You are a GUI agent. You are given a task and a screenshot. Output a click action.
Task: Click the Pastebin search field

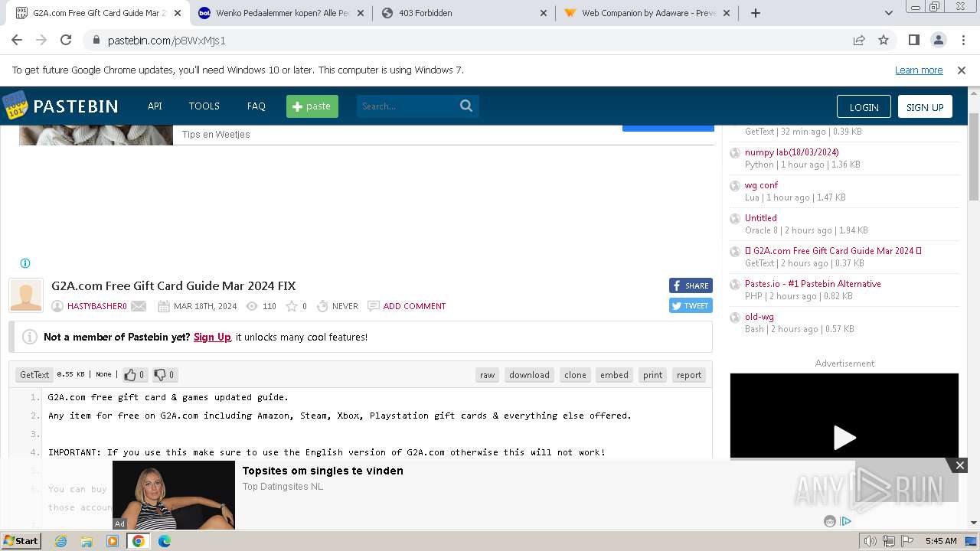tap(407, 106)
